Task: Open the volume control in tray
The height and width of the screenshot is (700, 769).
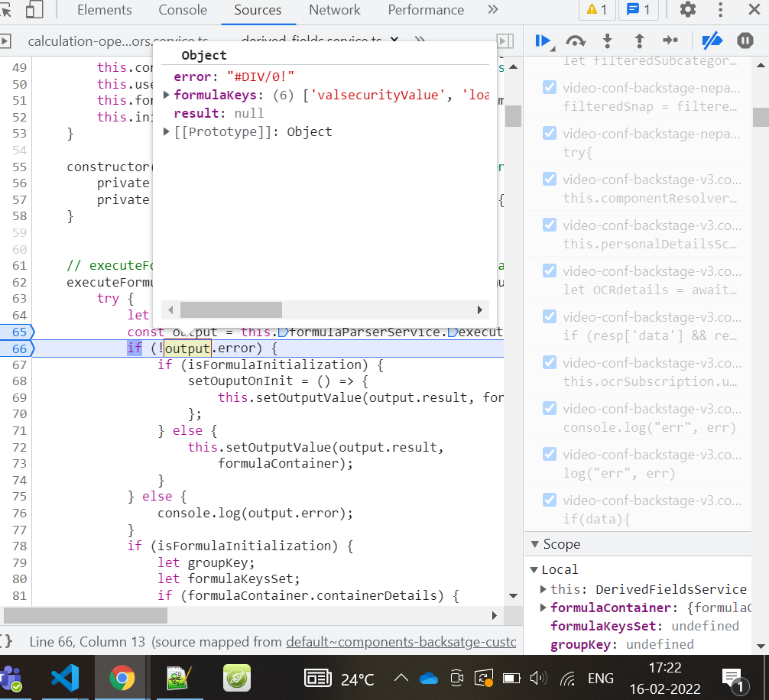Action: 538,679
